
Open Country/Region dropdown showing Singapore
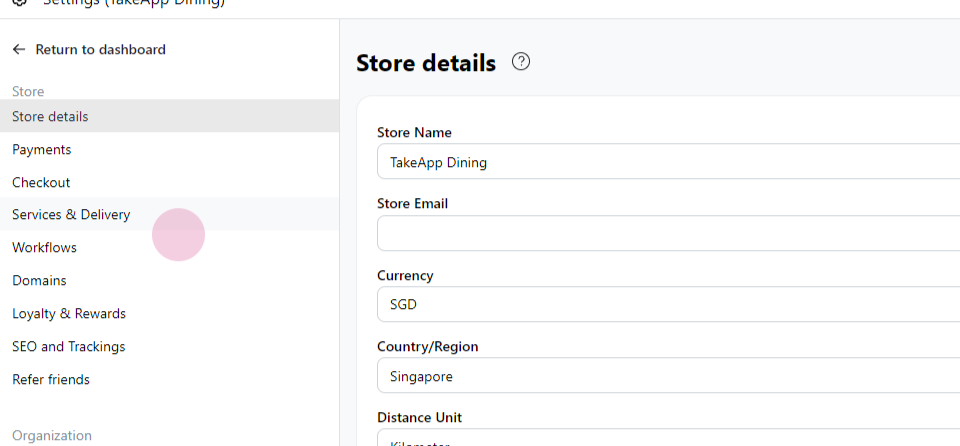click(x=669, y=376)
